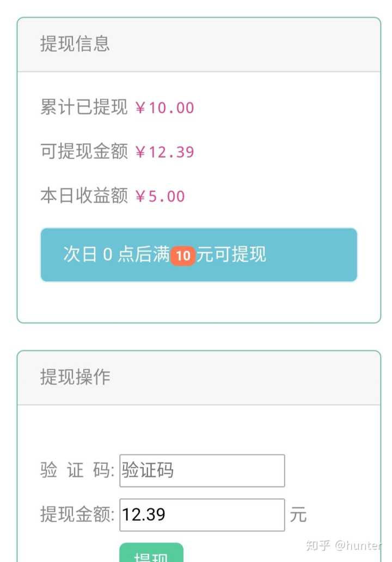Image resolution: width=392 pixels, height=562 pixels.
Task: Tap the 元可提现 text in banner
Action: pos(231,255)
